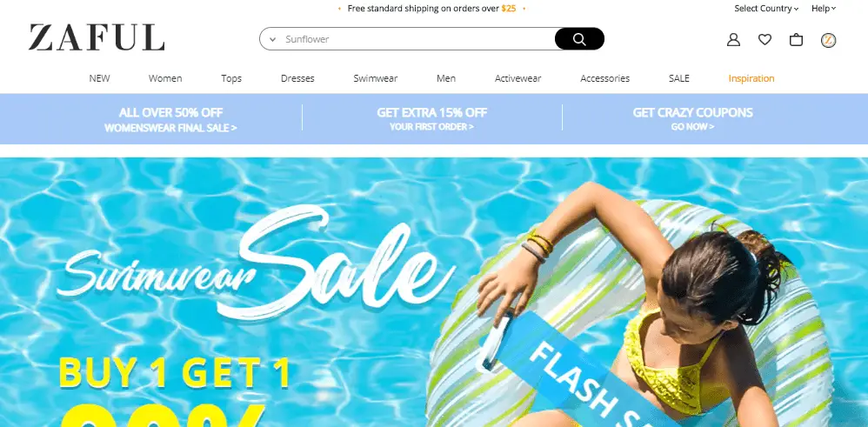The width and height of the screenshot is (868, 427).
Task: Click the round Z badge icon
Action: click(x=828, y=40)
